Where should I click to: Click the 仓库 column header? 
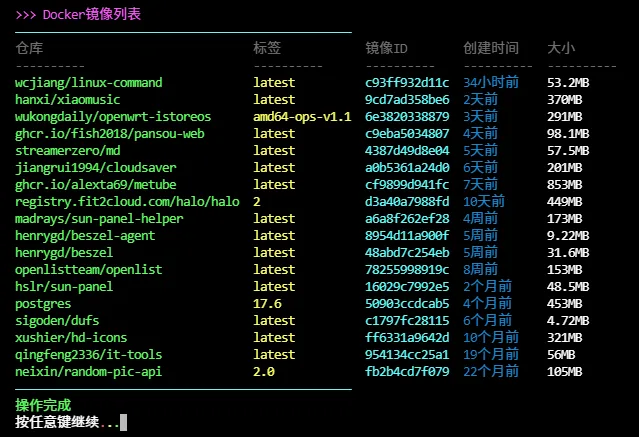[x=29, y=48]
